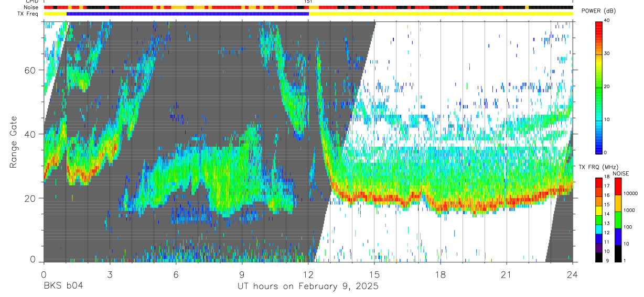644x297 pixels.
Task: Click the 'UT hours on February 9, 2025' axis title
Action: pyautogui.click(x=308, y=287)
